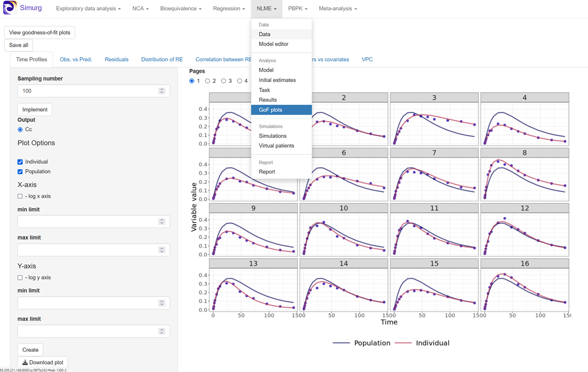Choose Model under Analysis section

point(281,70)
